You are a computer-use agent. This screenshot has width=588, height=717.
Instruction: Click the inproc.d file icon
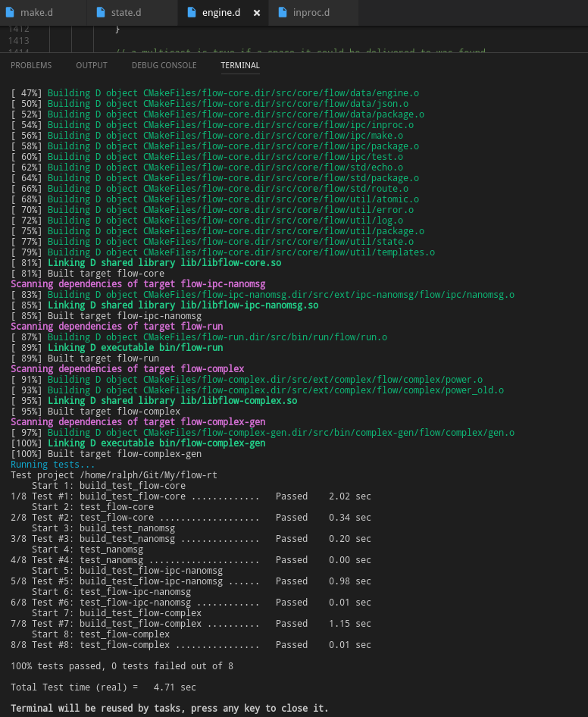tap(283, 12)
